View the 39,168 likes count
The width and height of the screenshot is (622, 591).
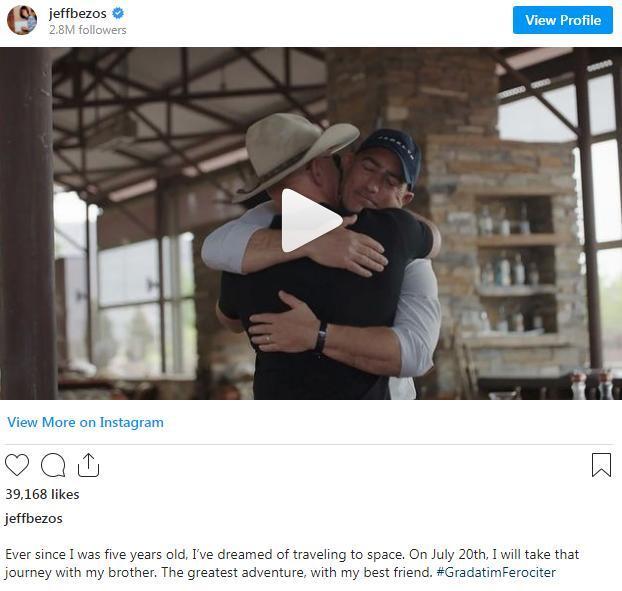coord(42,494)
